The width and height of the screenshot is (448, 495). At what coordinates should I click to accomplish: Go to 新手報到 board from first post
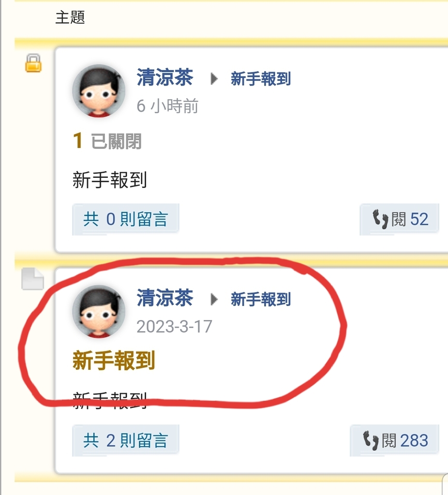click(261, 79)
